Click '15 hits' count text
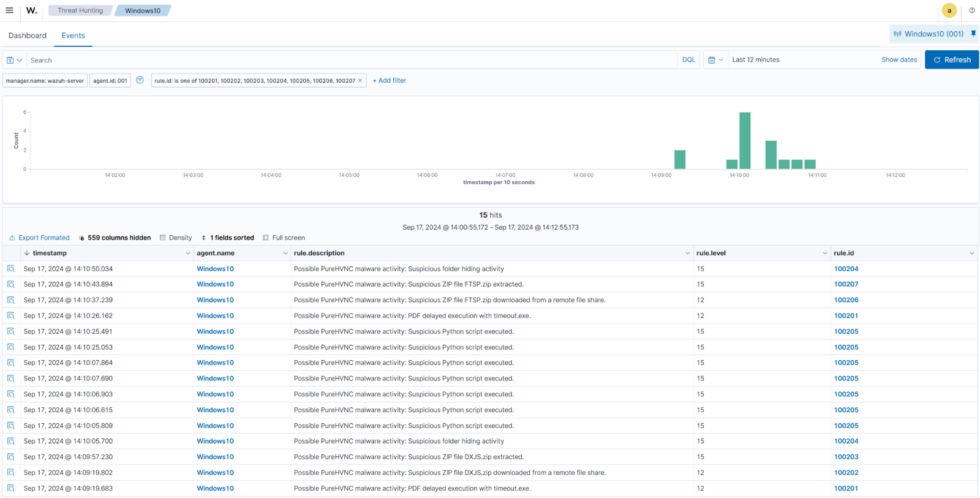The height and width of the screenshot is (498, 980). pyautogui.click(x=491, y=215)
